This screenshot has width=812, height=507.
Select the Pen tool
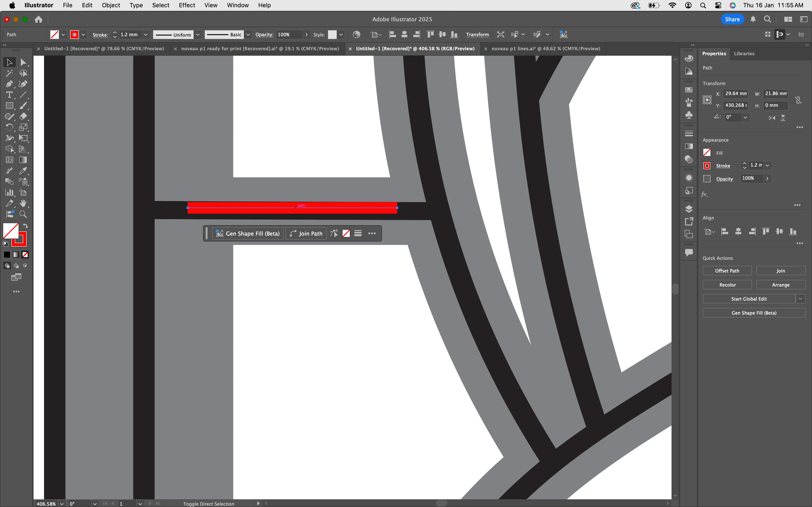[9, 84]
